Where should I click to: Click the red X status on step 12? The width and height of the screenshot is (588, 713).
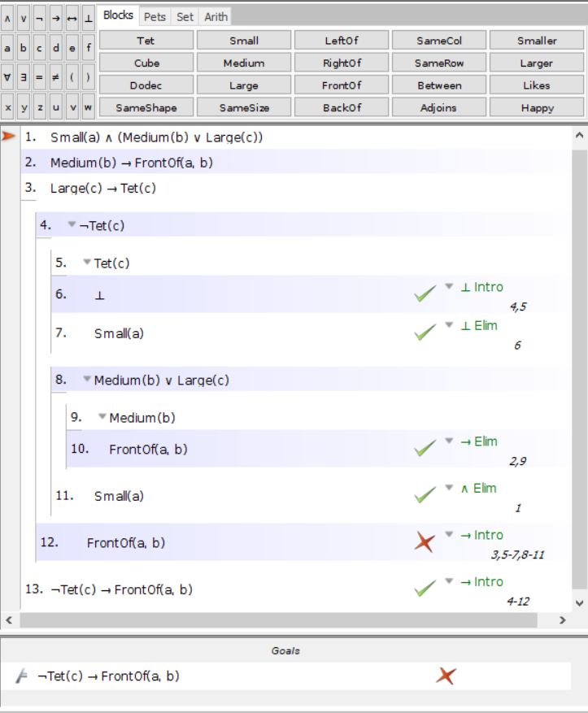tap(425, 542)
